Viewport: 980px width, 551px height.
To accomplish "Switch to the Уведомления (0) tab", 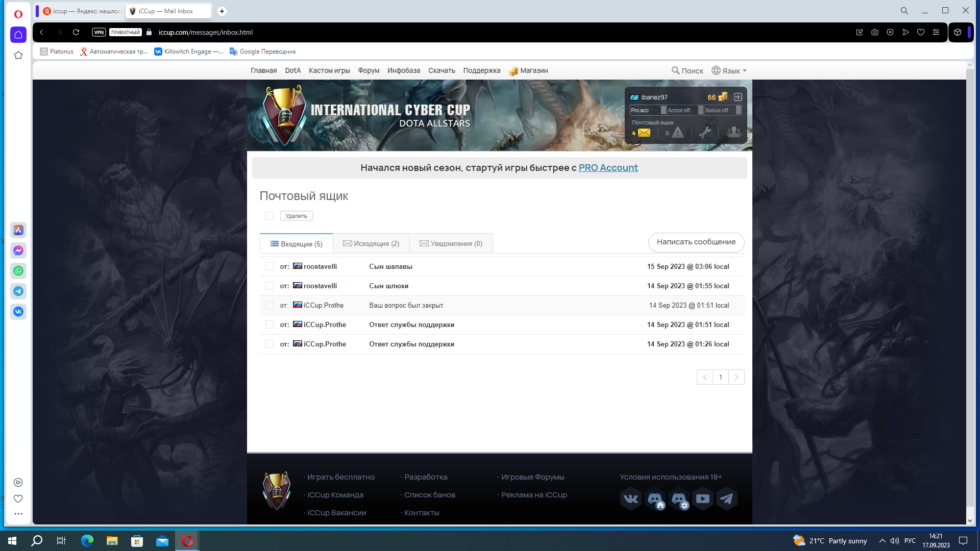I will click(x=451, y=243).
